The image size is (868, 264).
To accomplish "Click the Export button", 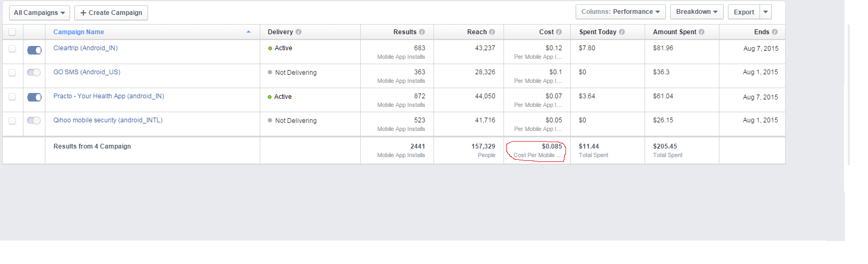I will (x=743, y=12).
